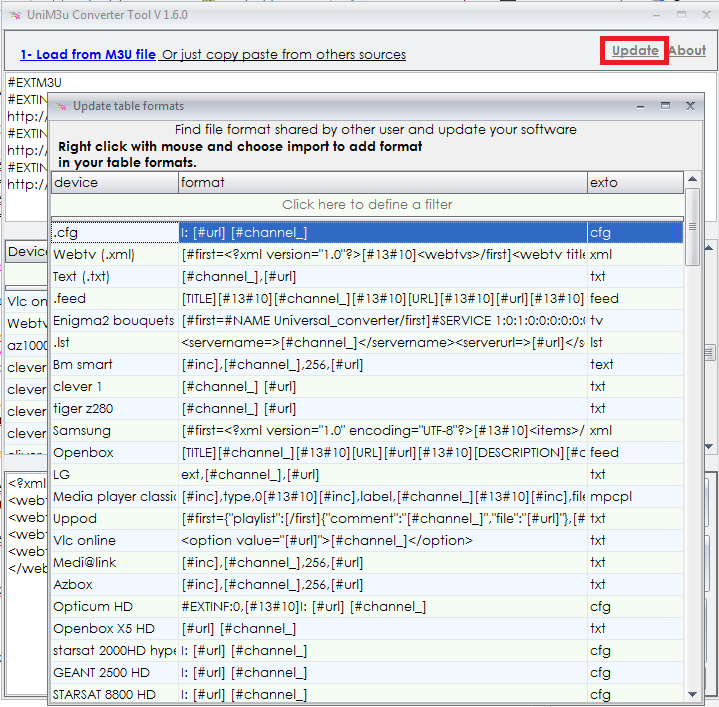Viewport: 719px width, 707px height.
Task: Minimize the Update table formats dialog
Action: point(641,106)
